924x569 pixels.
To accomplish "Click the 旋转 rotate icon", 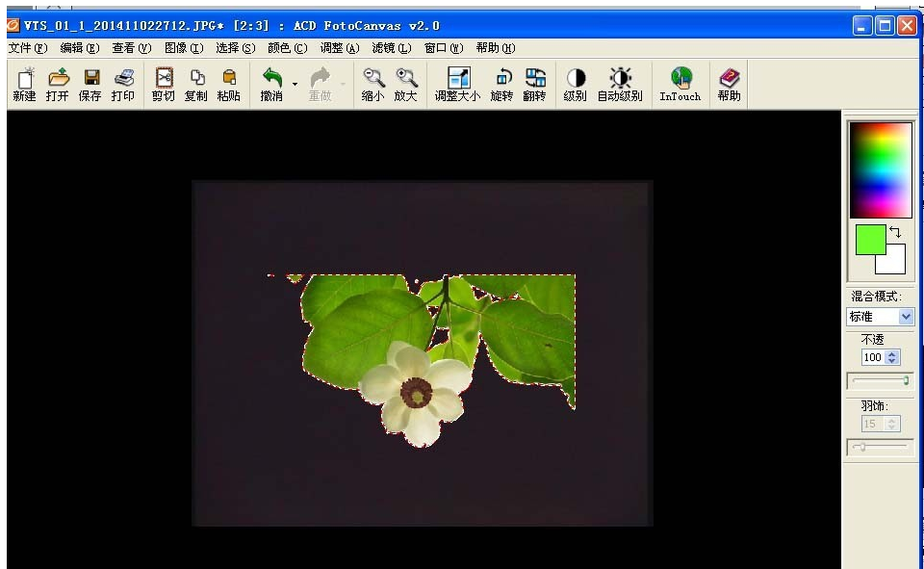I will [x=502, y=84].
